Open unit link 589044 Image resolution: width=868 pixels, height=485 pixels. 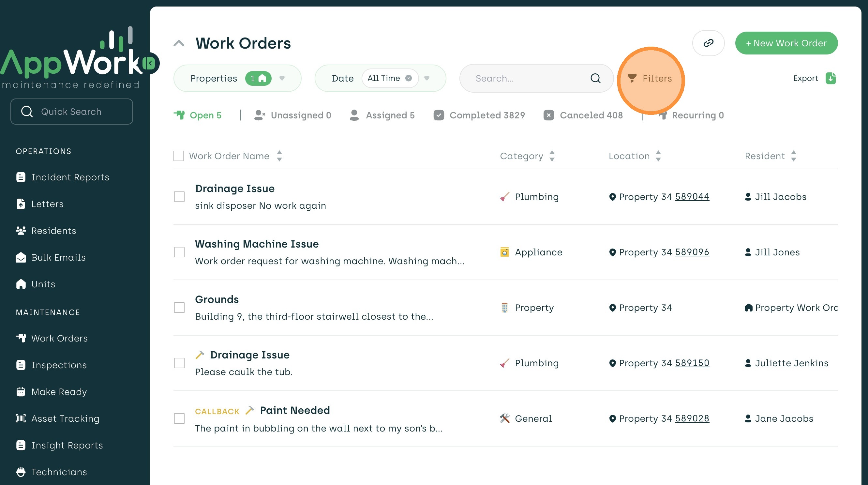coord(692,196)
